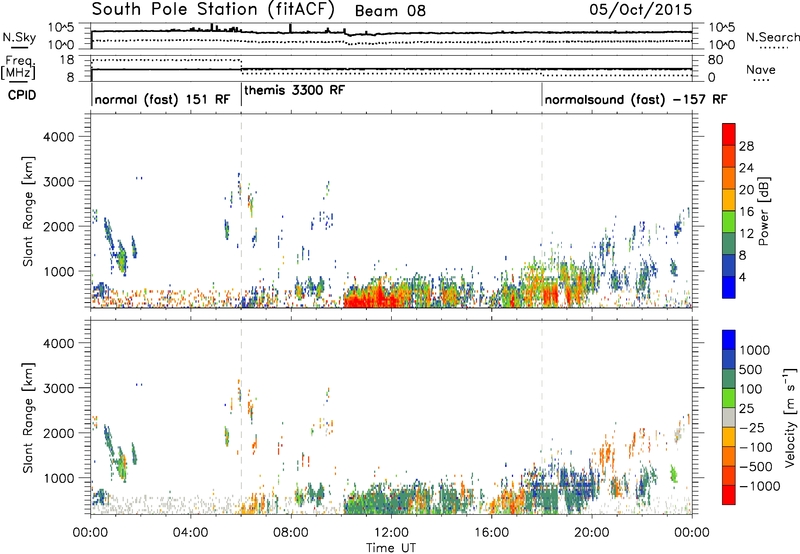The height and width of the screenshot is (554, 800).
Task: Click the 'Nave' legend label
Action: (761, 70)
